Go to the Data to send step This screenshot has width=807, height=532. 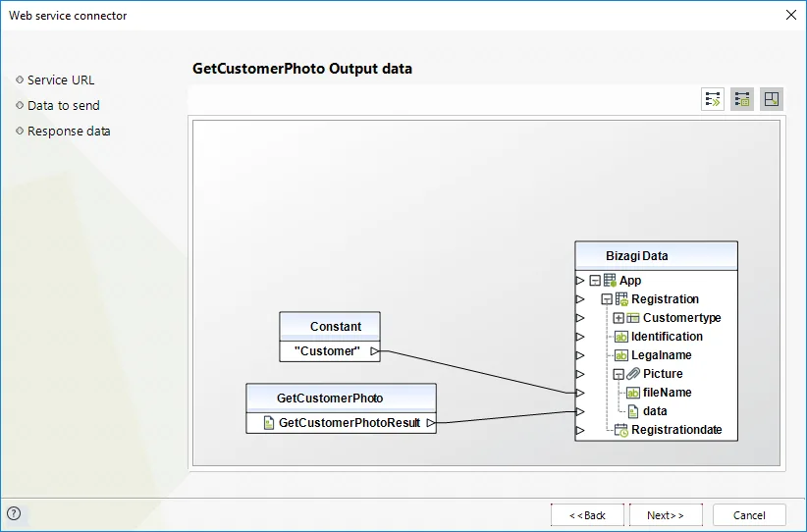coord(63,105)
